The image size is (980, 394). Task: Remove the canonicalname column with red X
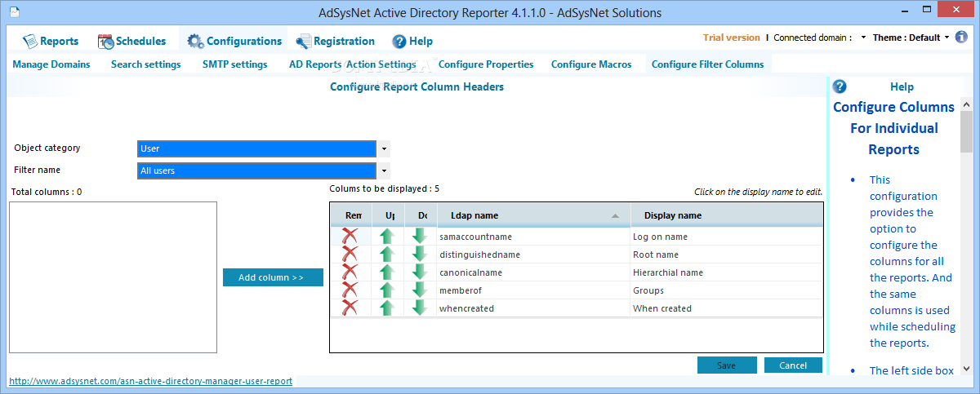point(350,272)
